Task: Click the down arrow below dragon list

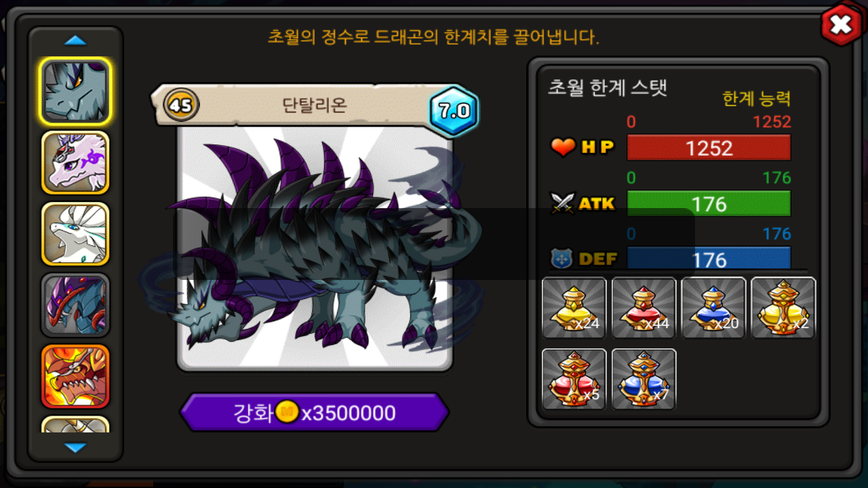Action: (x=75, y=447)
